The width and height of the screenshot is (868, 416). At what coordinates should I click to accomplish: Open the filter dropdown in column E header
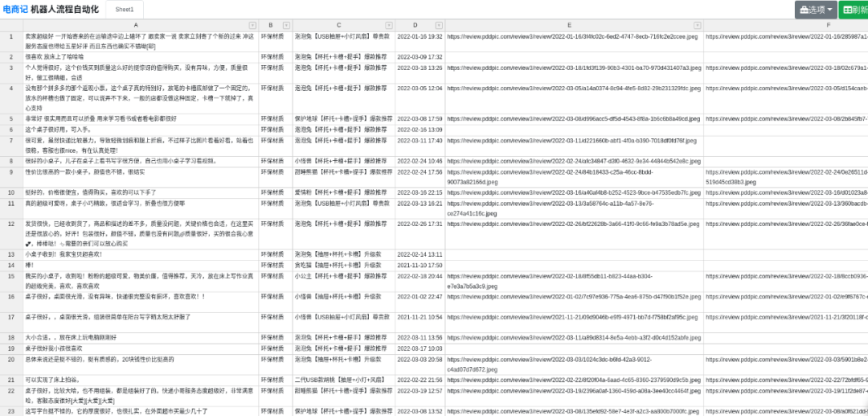(698, 25)
